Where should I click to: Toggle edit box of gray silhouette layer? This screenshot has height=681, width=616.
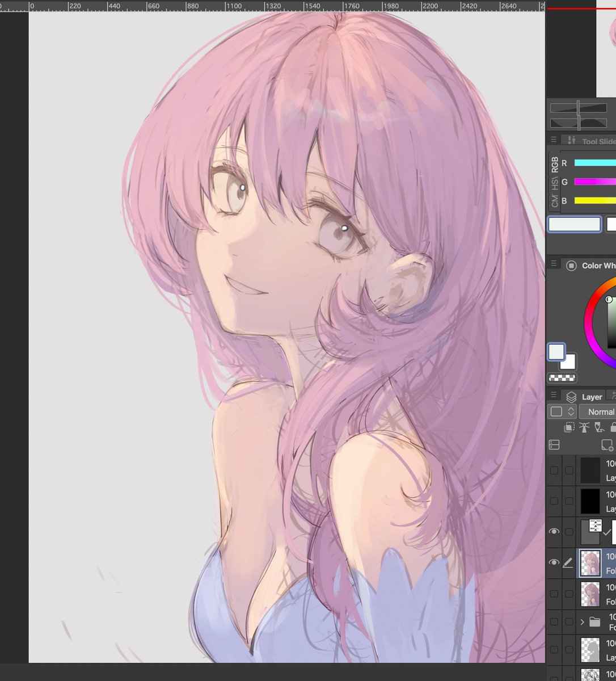click(569, 650)
